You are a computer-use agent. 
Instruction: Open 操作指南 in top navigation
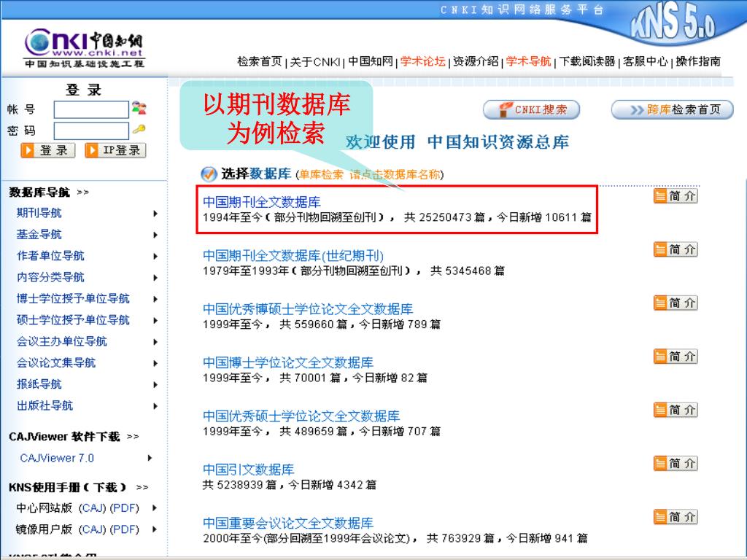(x=698, y=61)
